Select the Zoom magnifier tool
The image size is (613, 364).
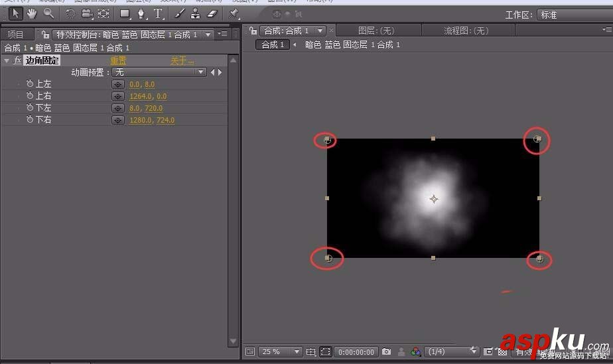coord(48,14)
